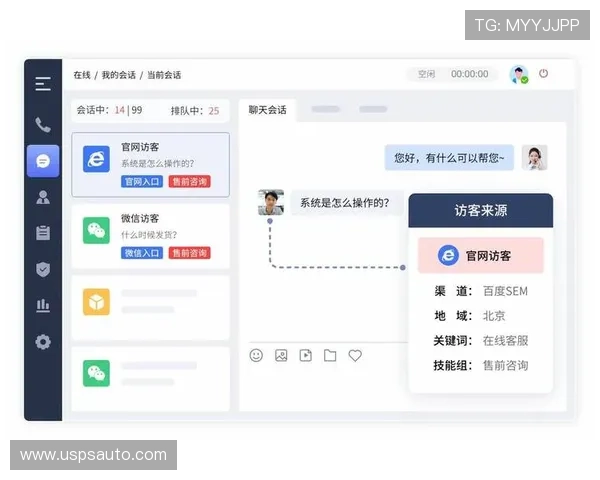Click 售前咨询 tag under 微信访客
The image size is (600, 480).
(189, 253)
